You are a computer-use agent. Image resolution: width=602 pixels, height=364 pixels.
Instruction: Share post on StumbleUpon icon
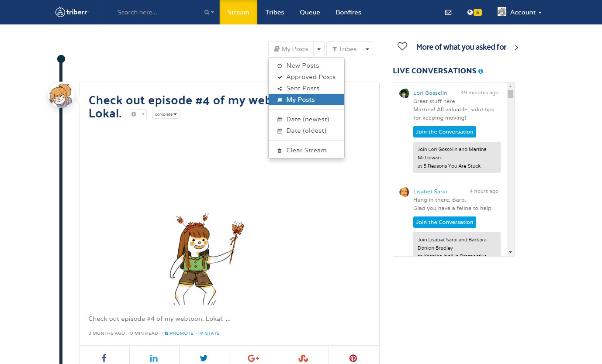pyautogui.click(x=303, y=358)
